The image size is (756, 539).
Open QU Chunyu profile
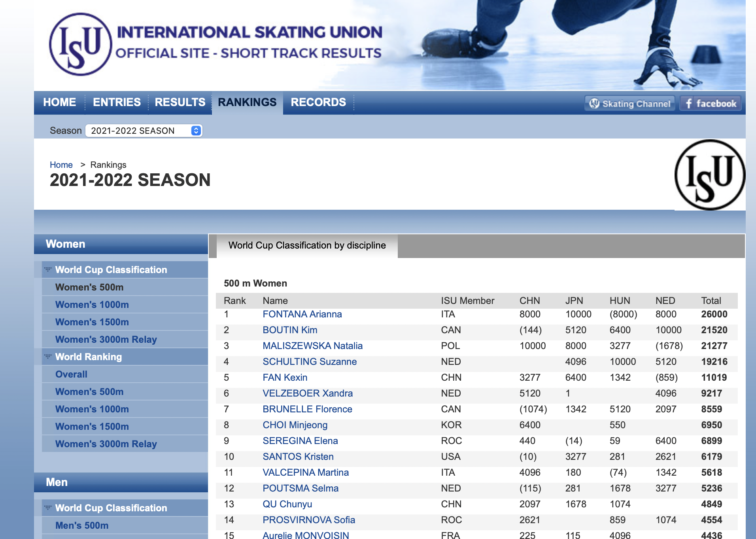tap(287, 504)
